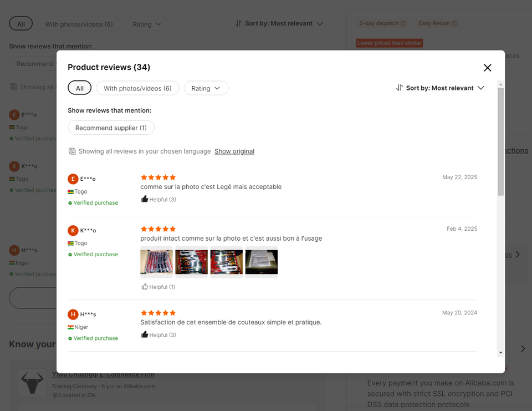
Task: Click the right chevron beside the payment text
Action: pyautogui.click(x=523, y=349)
